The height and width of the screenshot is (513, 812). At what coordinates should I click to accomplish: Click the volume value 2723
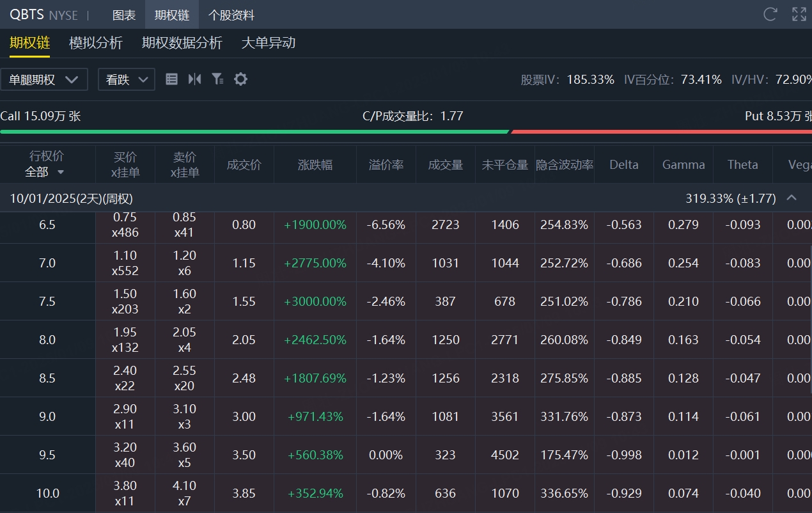[x=446, y=225]
